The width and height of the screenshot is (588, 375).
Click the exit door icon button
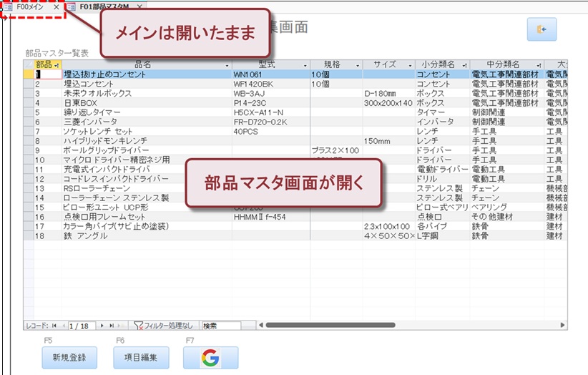click(541, 30)
